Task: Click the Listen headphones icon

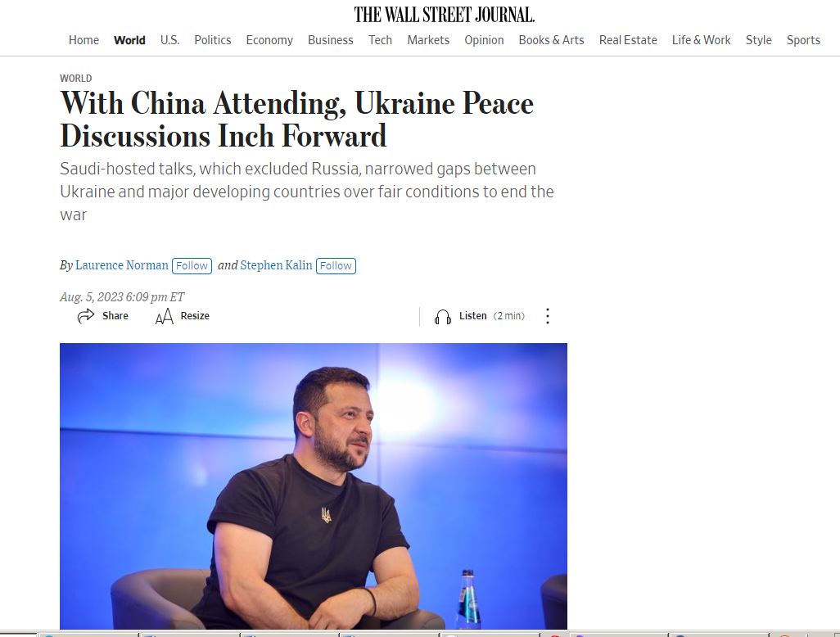Action: click(x=442, y=317)
